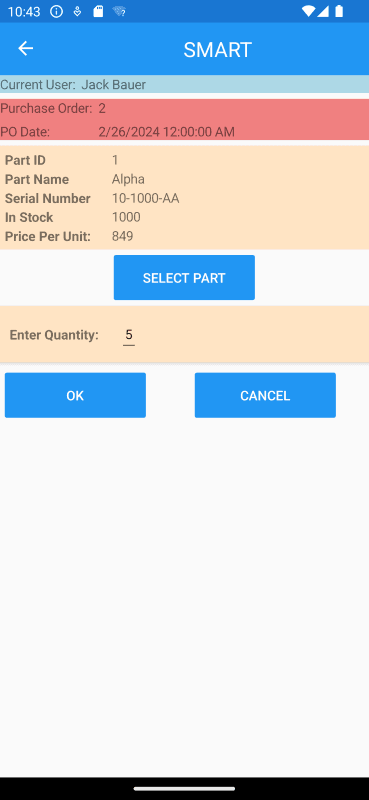Select the Part Name Alpha value

(128, 179)
